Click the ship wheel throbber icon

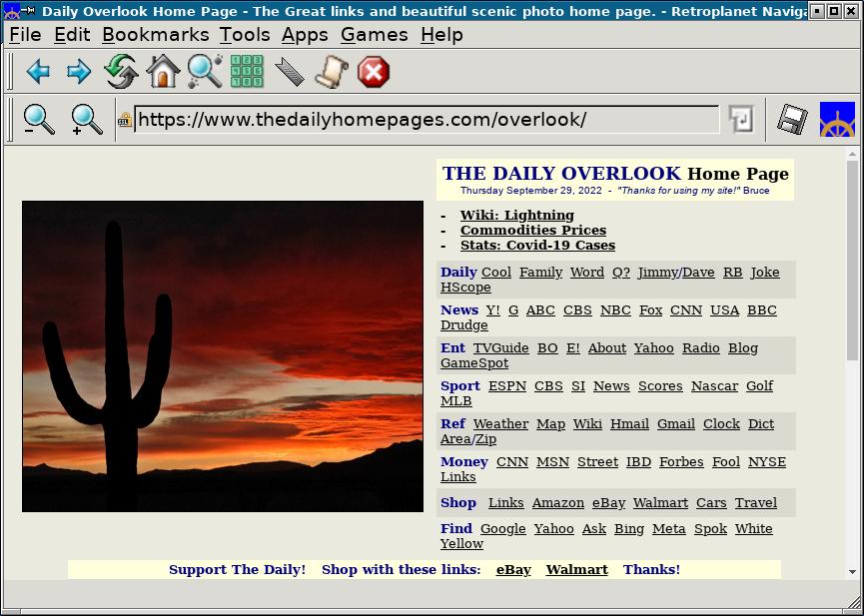[x=837, y=119]
